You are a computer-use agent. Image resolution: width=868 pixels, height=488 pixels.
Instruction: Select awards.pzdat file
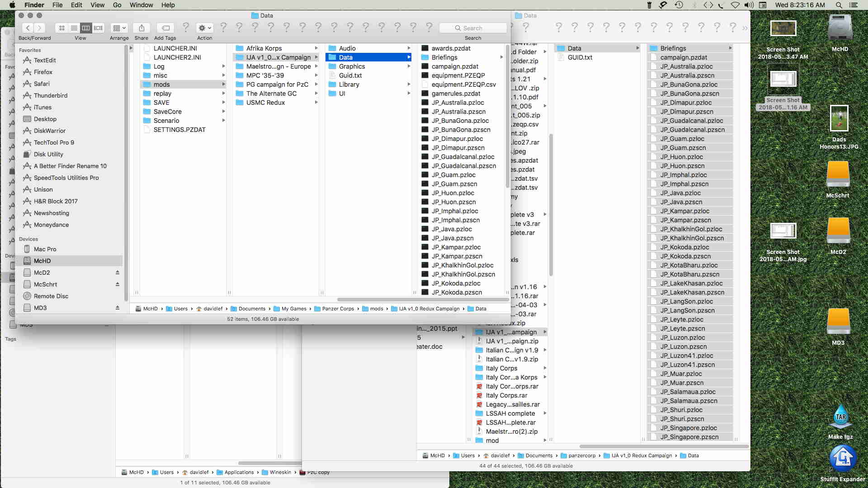point(451,48)
